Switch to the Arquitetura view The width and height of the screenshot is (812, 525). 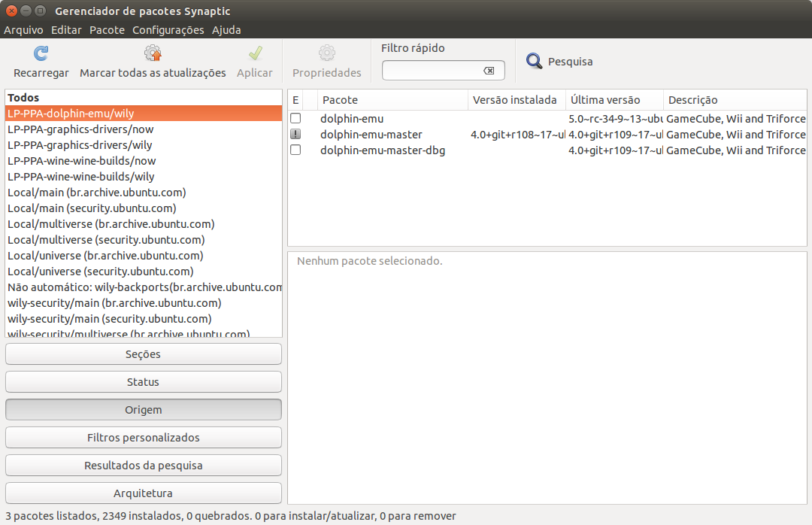143,493
